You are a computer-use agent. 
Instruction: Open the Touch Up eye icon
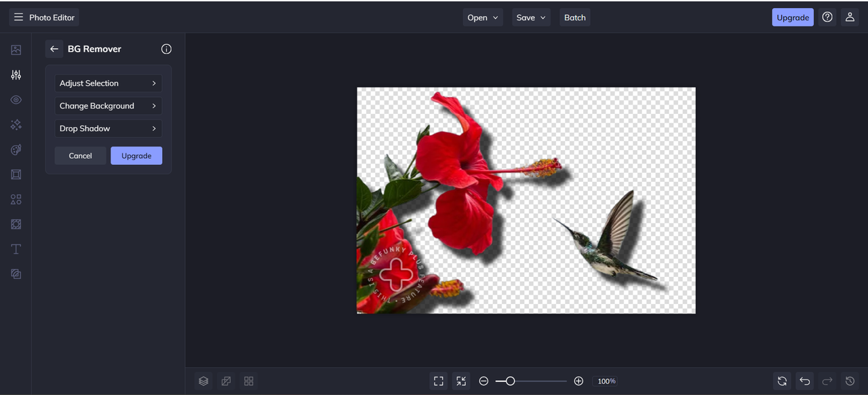(x=16, y=100)
